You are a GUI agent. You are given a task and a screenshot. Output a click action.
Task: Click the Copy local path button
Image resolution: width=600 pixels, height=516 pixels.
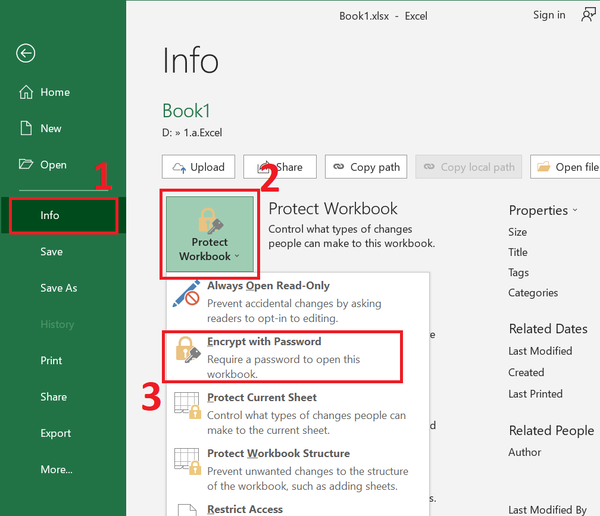coord(468,167)
